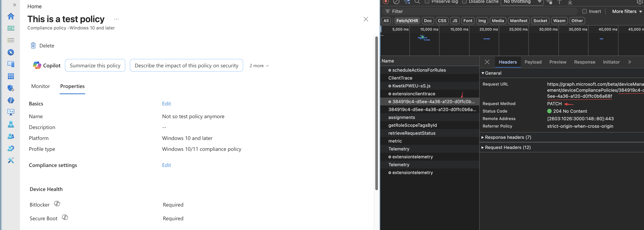Viewport: 644px width, 230px height.
Task: Open the Devices icon in the sidebar
Action: [11, 64]
